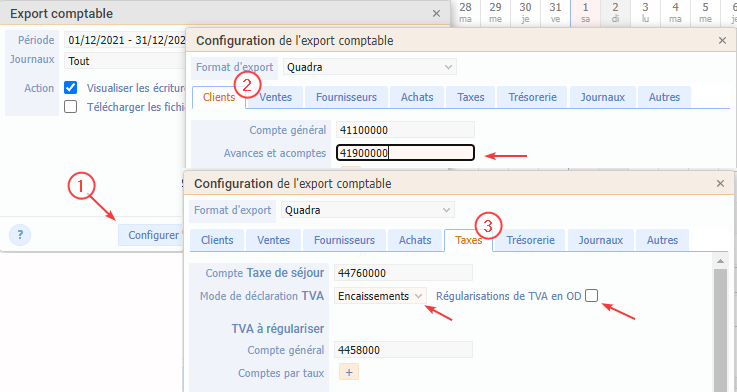Select calendar day 30 je
The height and width of the screenshot is (392, 737).
[525, 13]
